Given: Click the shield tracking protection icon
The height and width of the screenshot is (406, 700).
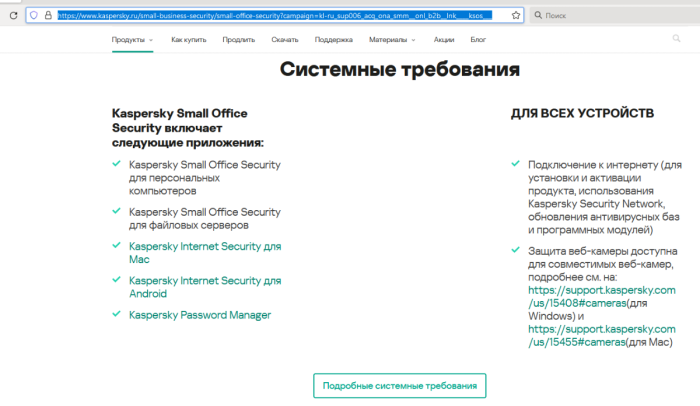Looking at the screenshot, I should (35, 16).
